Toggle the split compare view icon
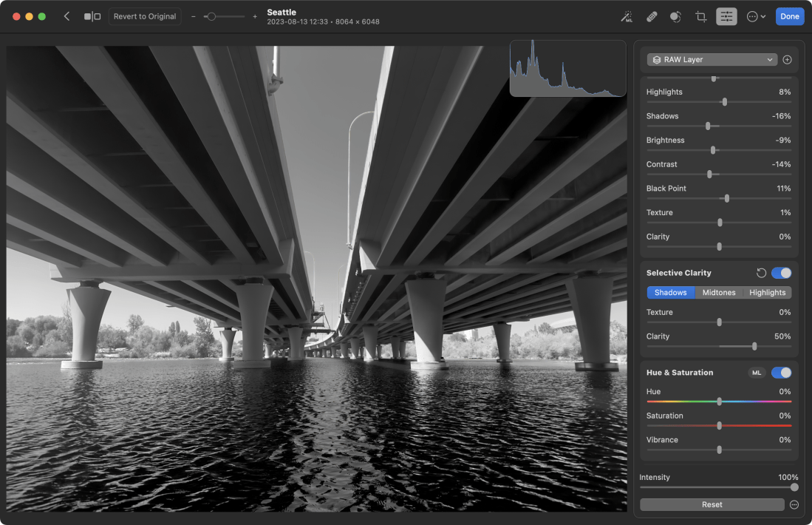This screenshot has height=525, width=812. (x=92, y=16)
